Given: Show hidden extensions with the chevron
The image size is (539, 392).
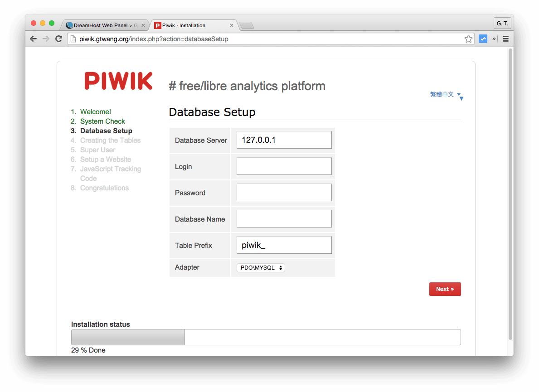Looking at the screenshot, I should click(x=494, y=39).
